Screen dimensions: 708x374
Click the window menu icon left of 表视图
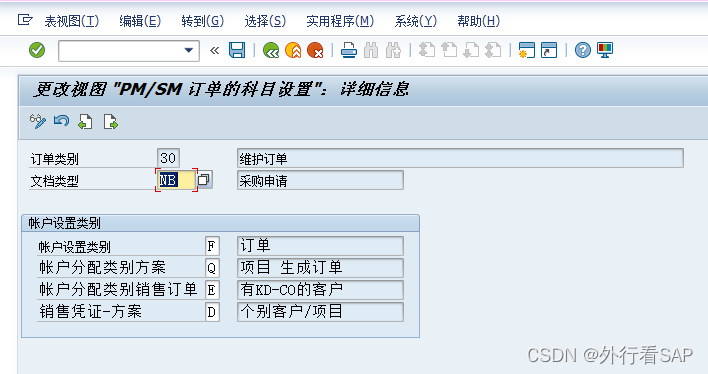pos(25,20)
